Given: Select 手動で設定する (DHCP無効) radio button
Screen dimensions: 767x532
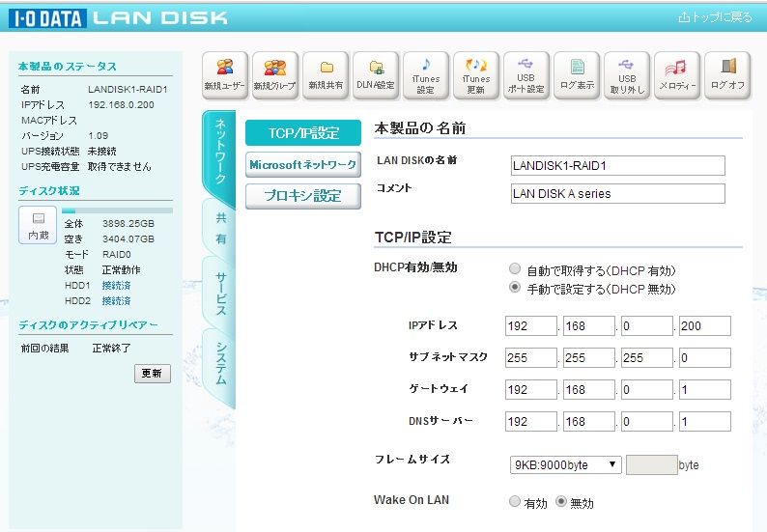Looking at the screenshot, I should tap(515, 287).
